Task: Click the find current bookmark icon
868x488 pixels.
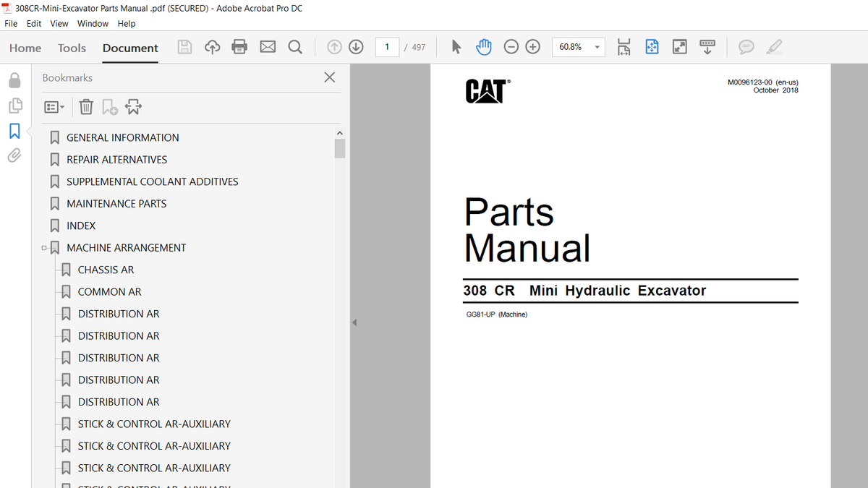Action: (x=133, y=107)
